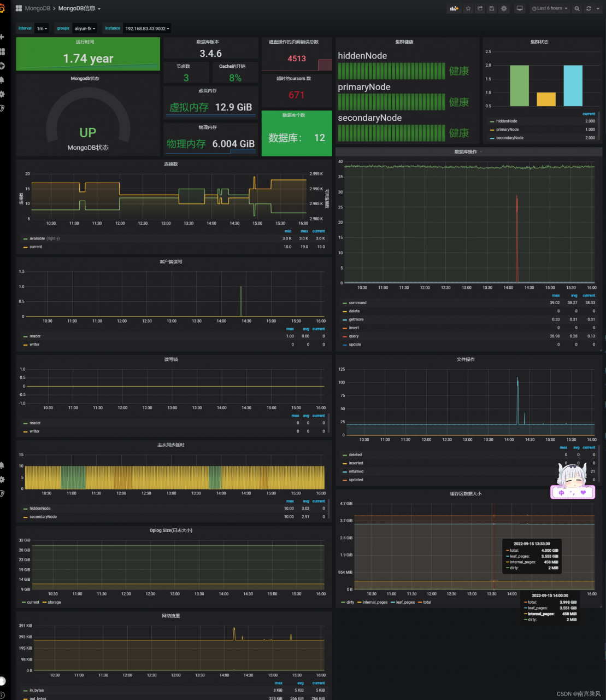
Task: Click the query legend color line
Action: 344,337
